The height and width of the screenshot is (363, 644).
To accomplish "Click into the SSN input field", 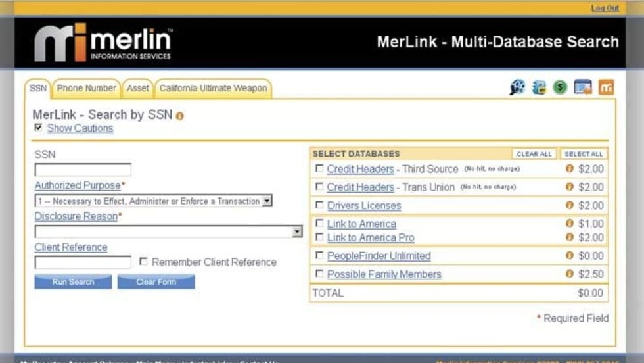I will pyautogui.click(x=83, y=170).
